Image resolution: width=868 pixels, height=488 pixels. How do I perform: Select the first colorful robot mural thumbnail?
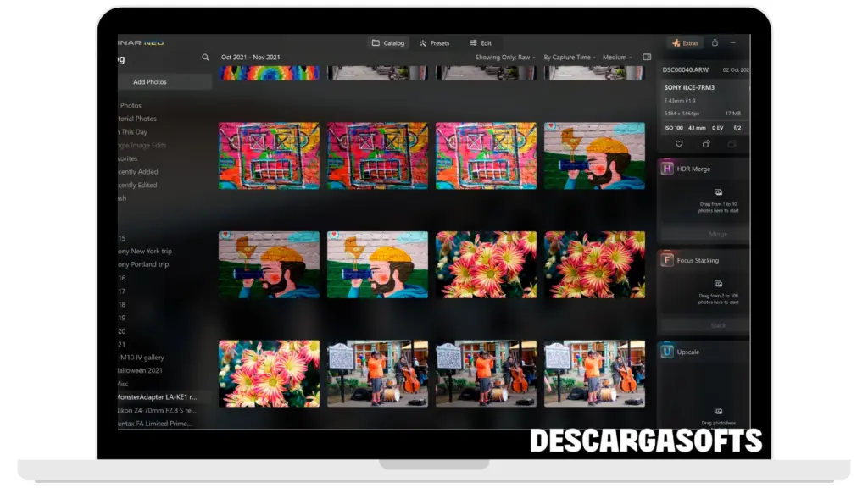269,155
